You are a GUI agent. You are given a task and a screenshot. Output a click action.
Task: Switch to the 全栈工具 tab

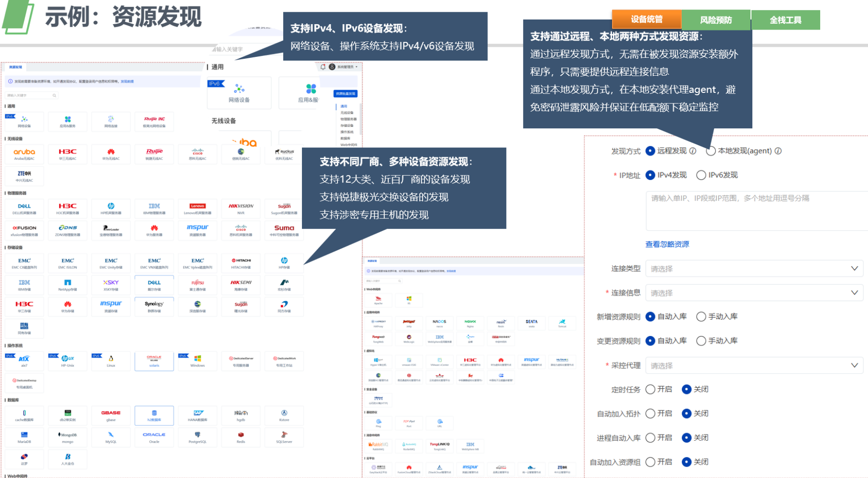coord(786,20)
